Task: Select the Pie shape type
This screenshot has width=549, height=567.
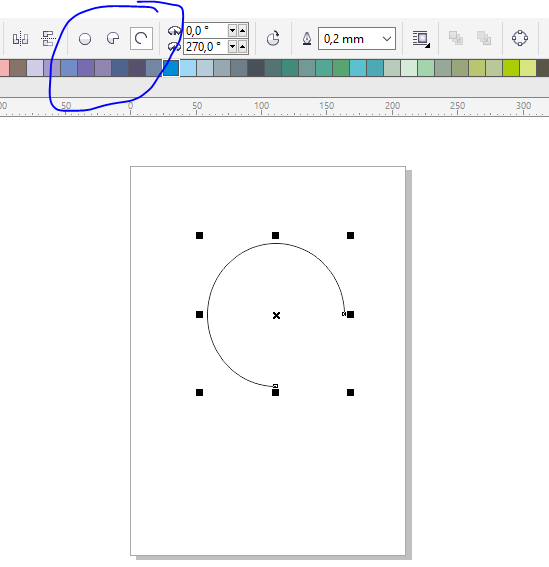Action: pos(113,38)
